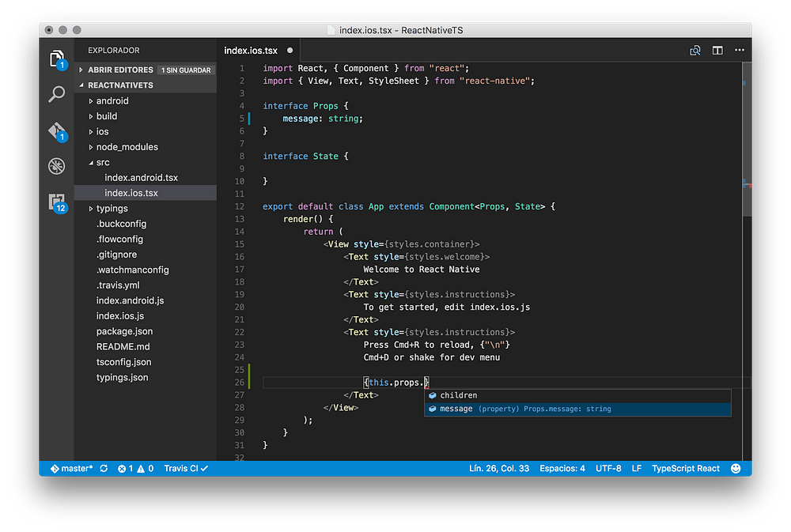791x532 pixels.
Task: Change indentation via Espacios: 4
Action: 562,469
